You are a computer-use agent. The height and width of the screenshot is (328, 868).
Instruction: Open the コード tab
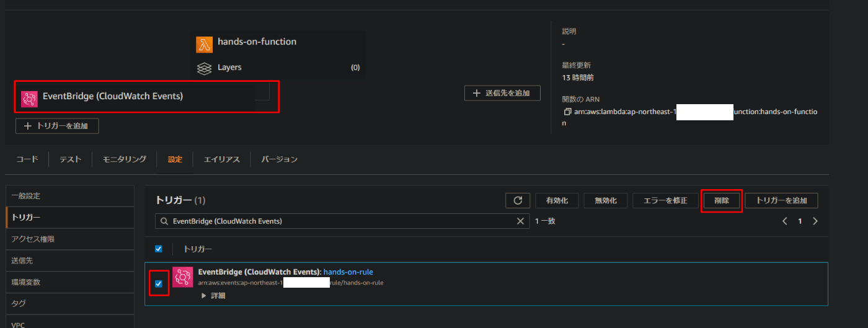[x=27, y=159]
